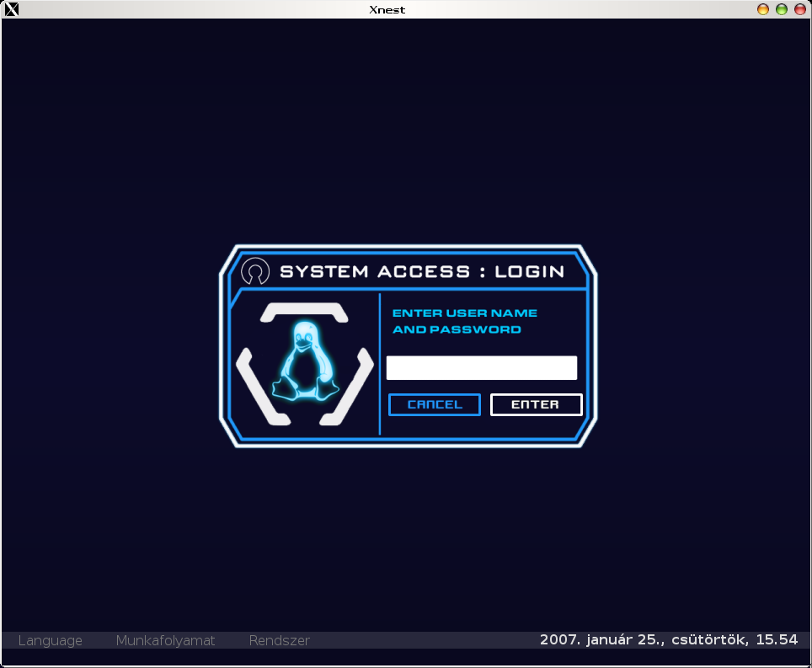Focus the username input field
The image size is (812, 668).
pyautogui.click(x=482, y=367)
